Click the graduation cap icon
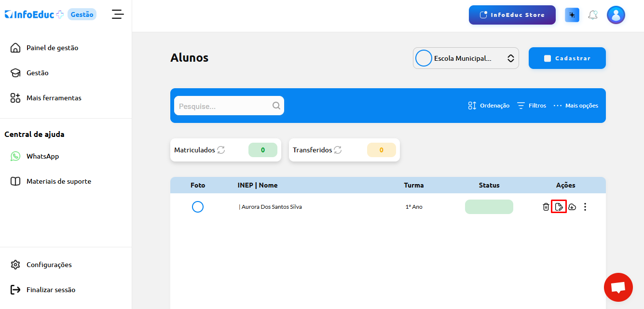 click(15, 73)
